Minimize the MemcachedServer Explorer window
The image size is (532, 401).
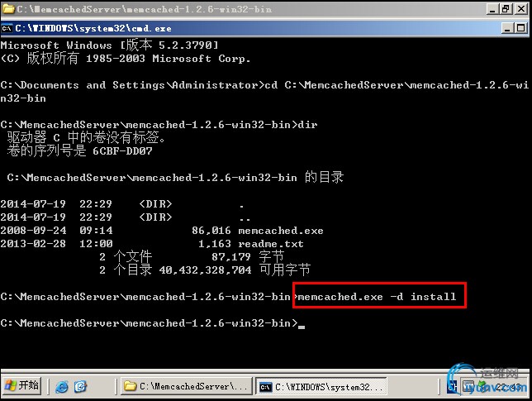click(492, 9)
